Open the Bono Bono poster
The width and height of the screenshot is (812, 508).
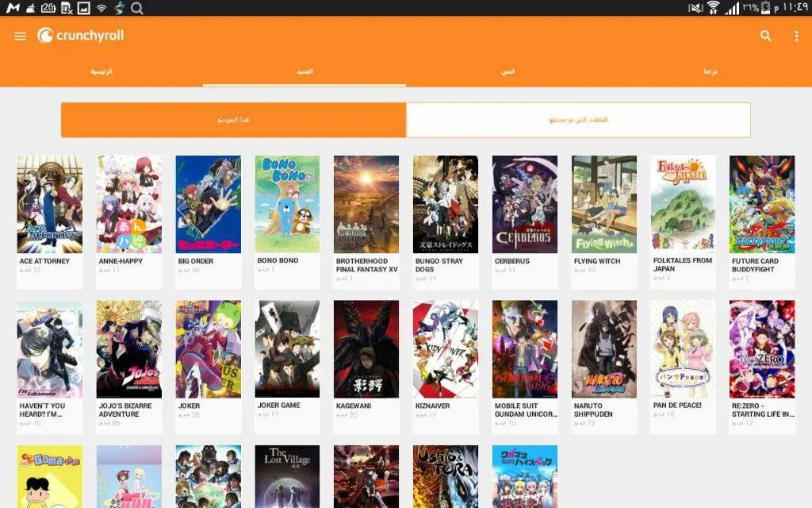click(x=287, y=204)
